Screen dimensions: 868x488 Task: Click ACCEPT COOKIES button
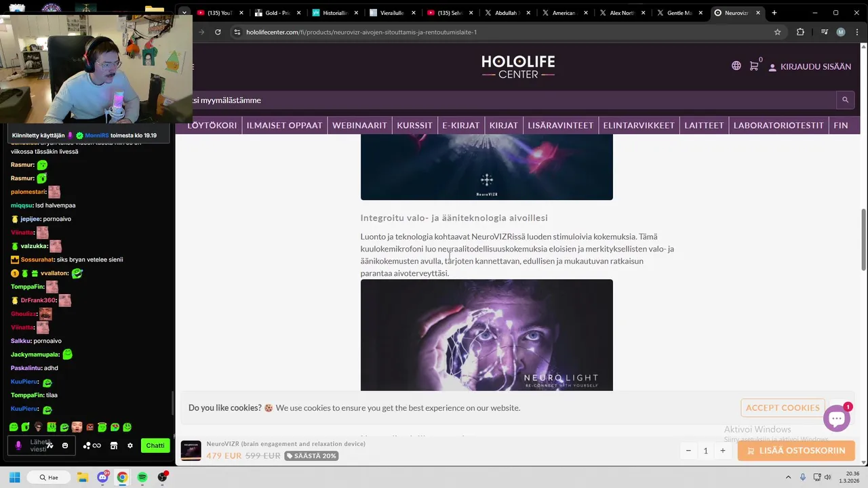pyautogui.click(x=783, y=408)
